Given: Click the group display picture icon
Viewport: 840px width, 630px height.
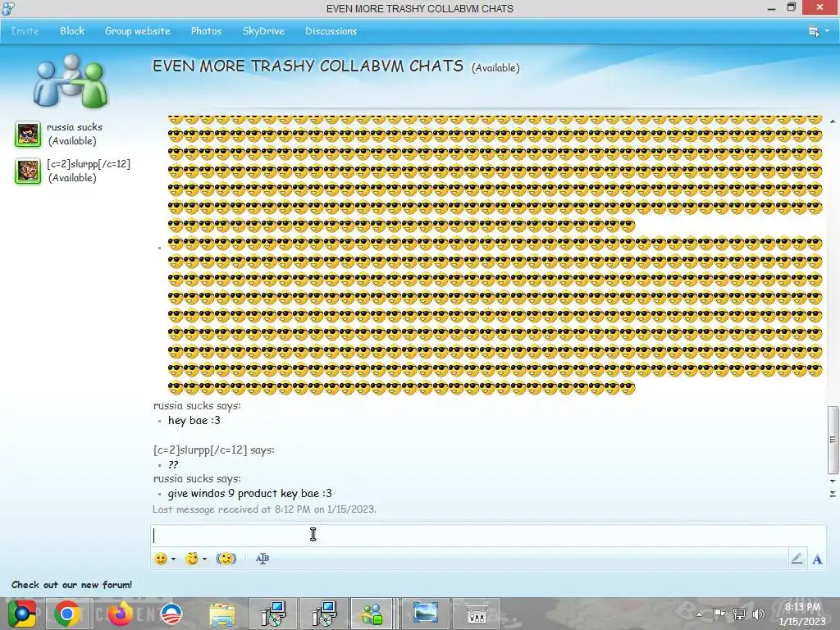Looking at the screenshot, I should (x=71, y=80).
